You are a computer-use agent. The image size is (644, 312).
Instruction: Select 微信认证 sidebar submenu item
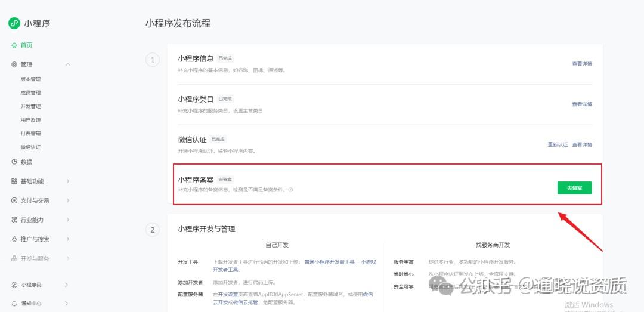(x=31, y=147)
